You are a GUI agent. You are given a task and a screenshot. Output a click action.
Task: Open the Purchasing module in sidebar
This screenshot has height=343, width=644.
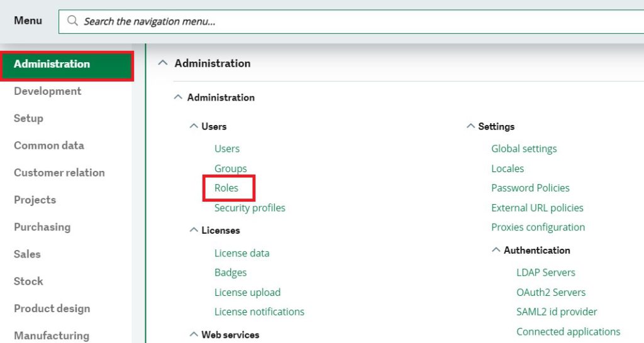[42, 227]
